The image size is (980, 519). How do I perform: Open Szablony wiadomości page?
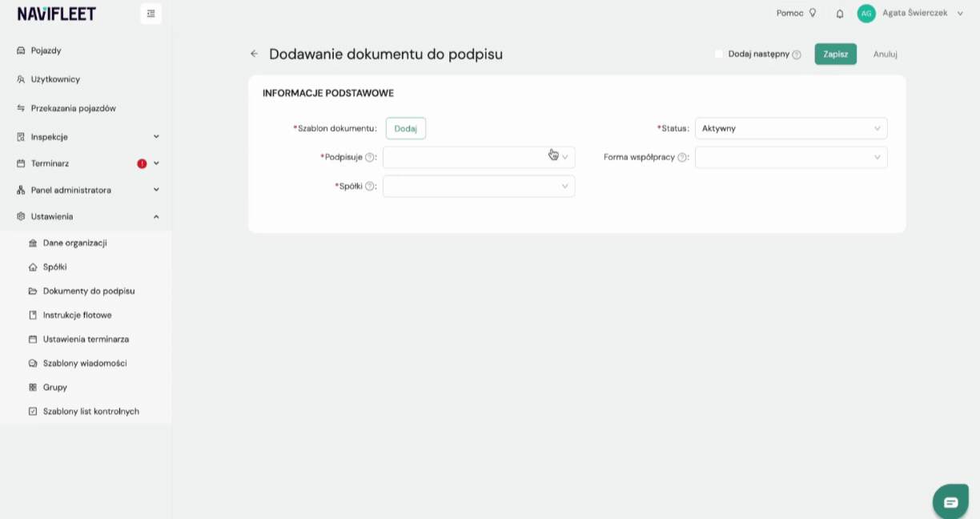[86, 363]
